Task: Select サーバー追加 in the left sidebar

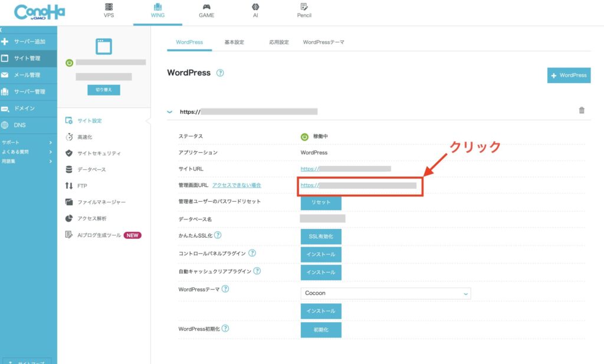Action: coord(28,41)
